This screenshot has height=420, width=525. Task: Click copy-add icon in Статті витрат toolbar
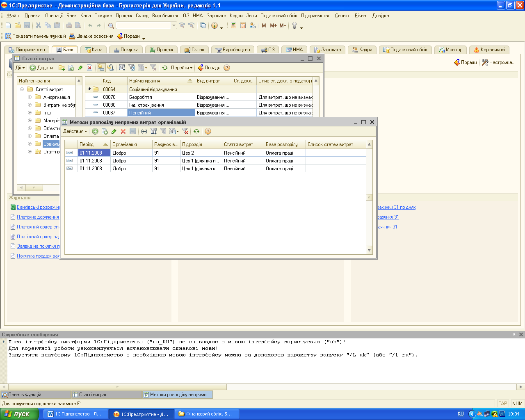pyautogui.click(x=71, y=68)
